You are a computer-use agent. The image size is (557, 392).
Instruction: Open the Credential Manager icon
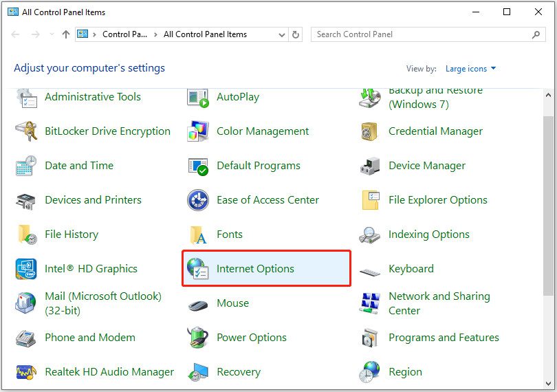click(369, 131)
